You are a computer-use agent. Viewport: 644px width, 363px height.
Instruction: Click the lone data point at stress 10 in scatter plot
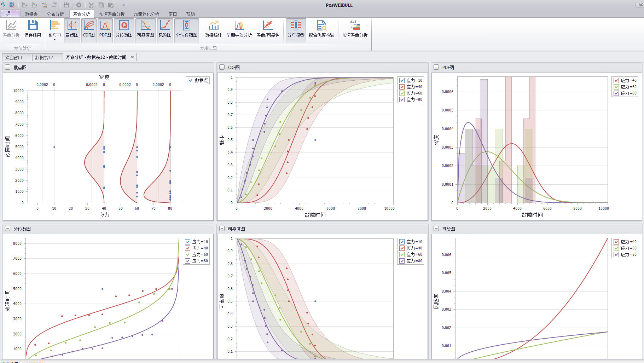coord(54,147)
